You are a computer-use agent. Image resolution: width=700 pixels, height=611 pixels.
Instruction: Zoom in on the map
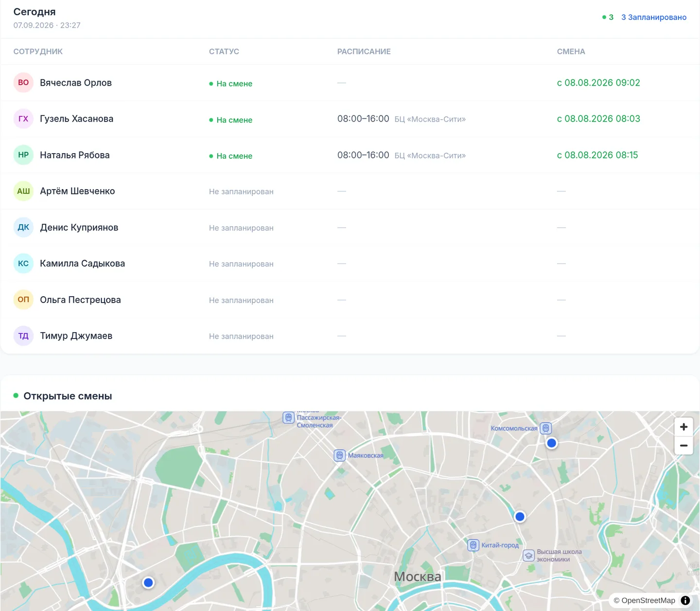coord(683,427)
